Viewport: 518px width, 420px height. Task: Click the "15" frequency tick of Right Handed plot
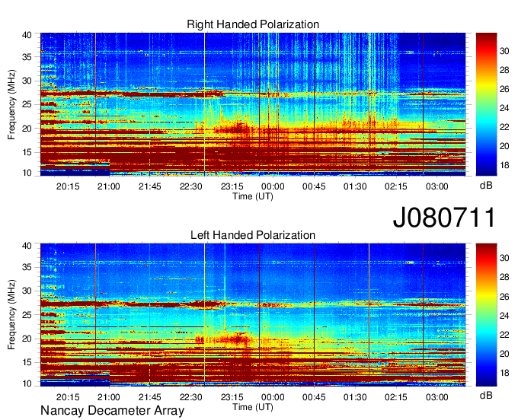[x=27, y=152]
